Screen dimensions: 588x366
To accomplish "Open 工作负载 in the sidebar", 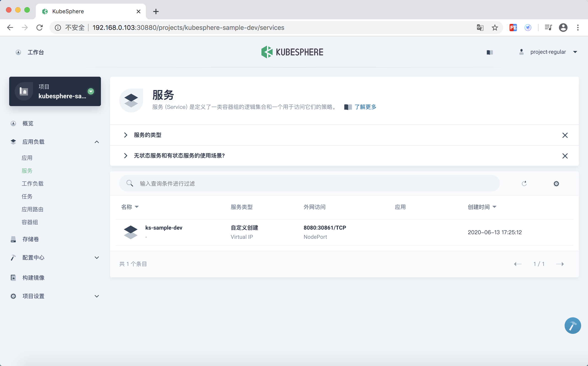I will 33,183.
